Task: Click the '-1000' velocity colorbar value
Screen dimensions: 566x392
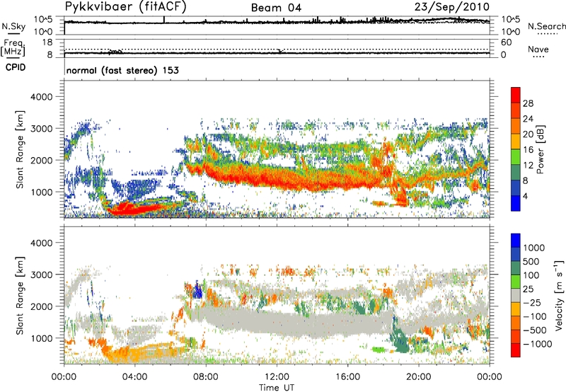Action: [x=538, y=344]
